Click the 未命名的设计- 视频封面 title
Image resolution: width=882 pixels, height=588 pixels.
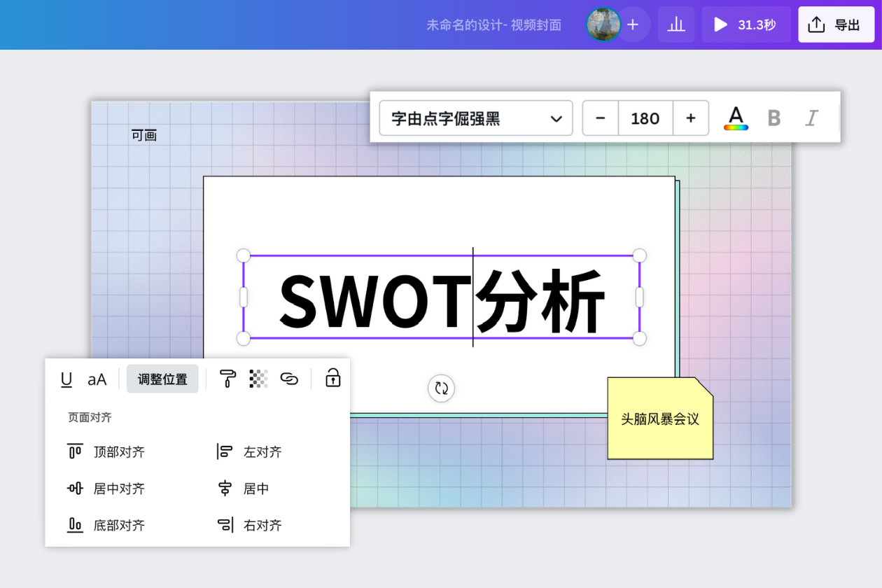point(494,25)
